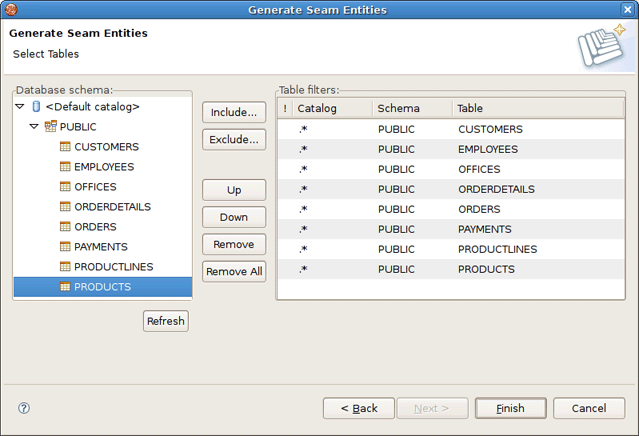This screenshot has width=639, height=436.
Task: Move filter up with Up button
Action: tap(233, 190)
